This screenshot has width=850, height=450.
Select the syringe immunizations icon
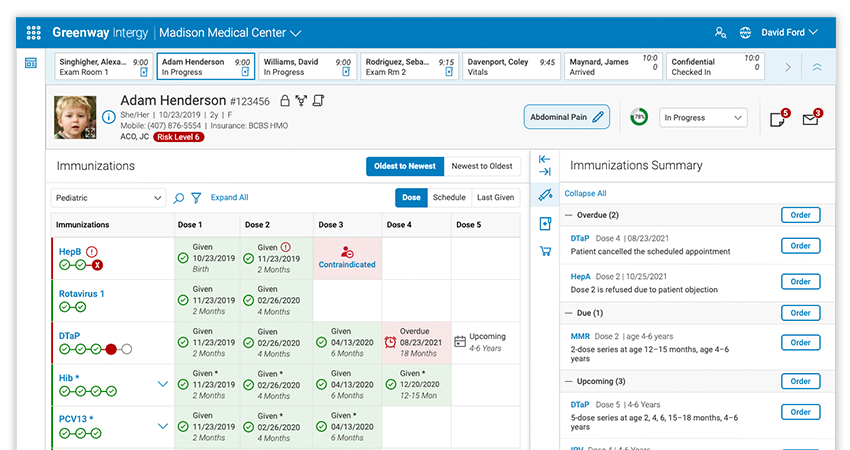click(545, 194)
